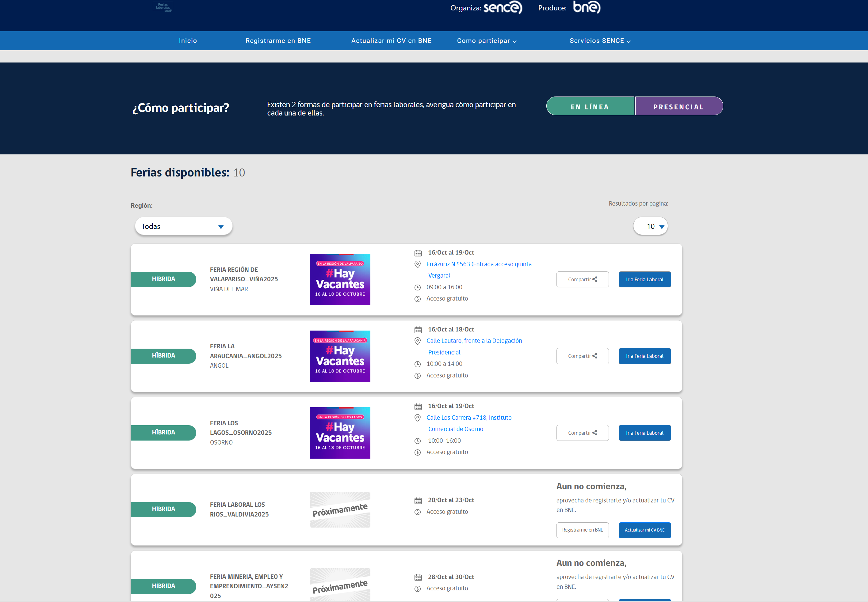Click the BNE logo in header
The height and width of the screenshot is (602, 868).
[x=587, y=7]
